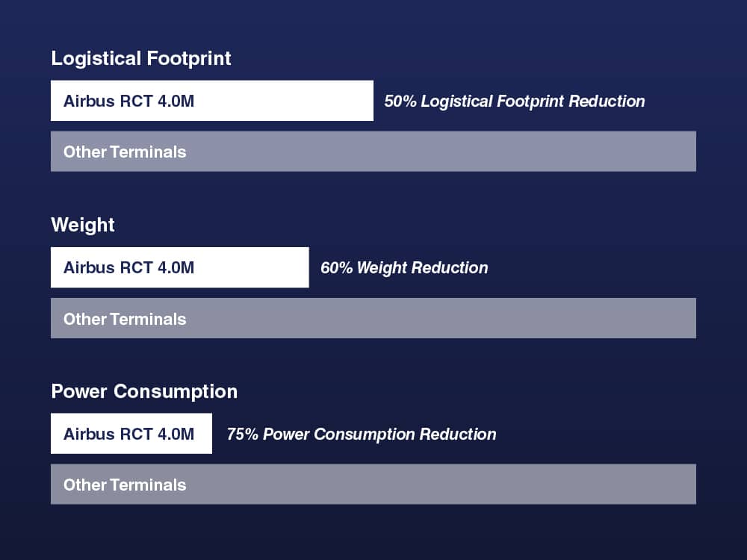Screen dimensions: 747x560
Task: Select the gray Other Terminals bar under Logistical Footprint
Action: point(441,152)
